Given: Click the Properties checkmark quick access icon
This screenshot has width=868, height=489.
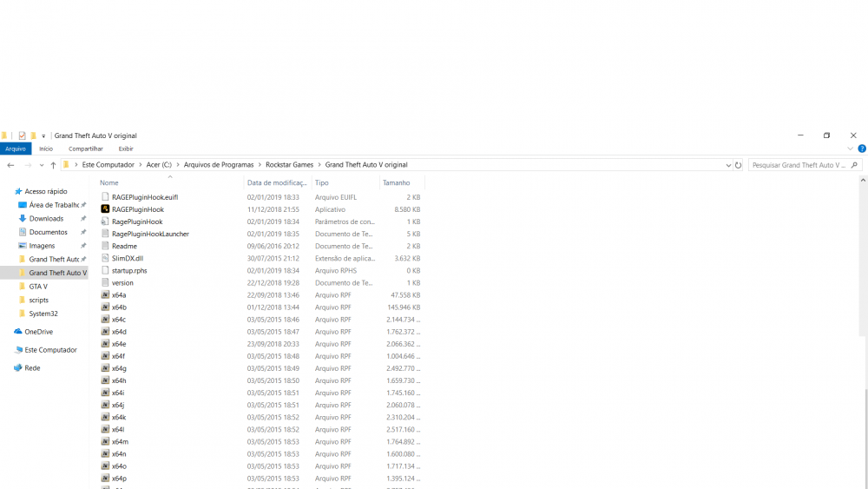Looking at the screenshot, I should [23, 135].
